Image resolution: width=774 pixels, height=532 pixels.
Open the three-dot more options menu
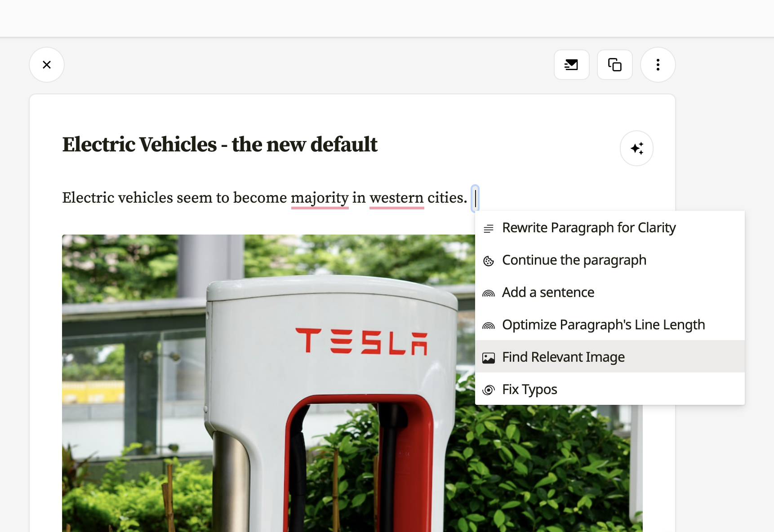pyautogui.click(x=658, y=65)
